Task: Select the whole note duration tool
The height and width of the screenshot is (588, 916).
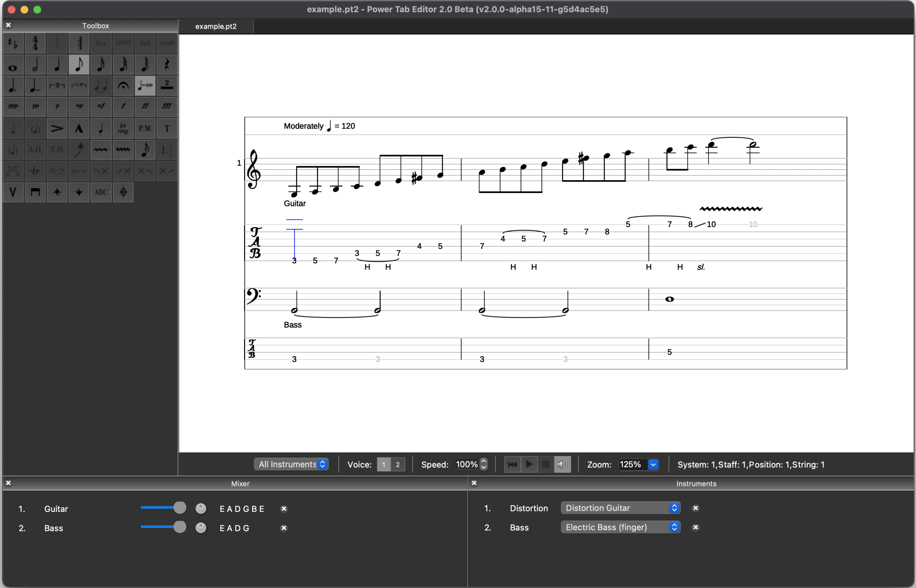Action: [x=13, y=64]
